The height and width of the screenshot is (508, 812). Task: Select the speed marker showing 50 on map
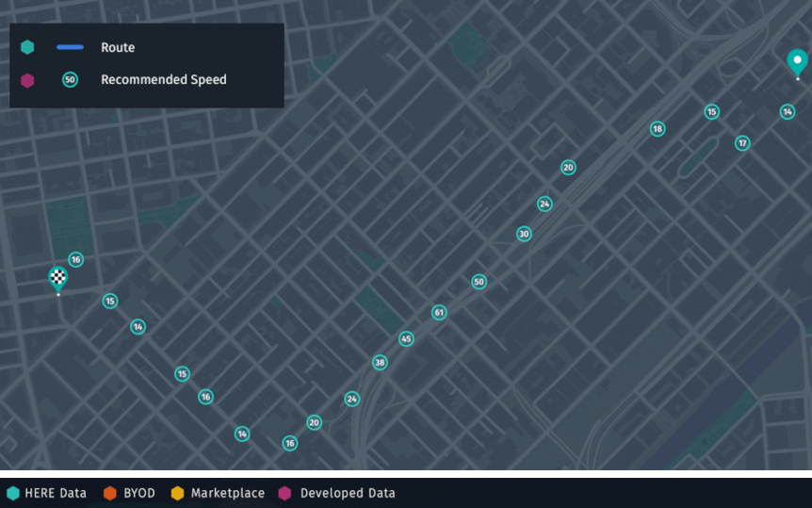coord(479,282)
